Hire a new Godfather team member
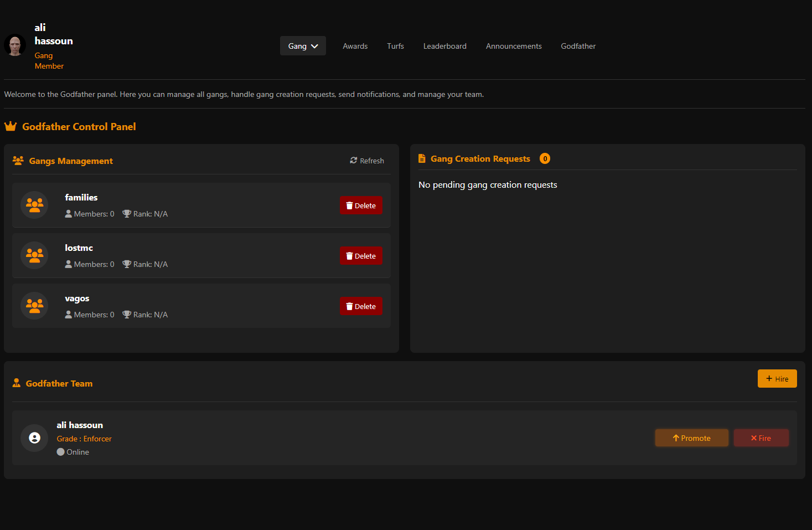This screenshot has width=812, height=530. click(x=777, y=379)
